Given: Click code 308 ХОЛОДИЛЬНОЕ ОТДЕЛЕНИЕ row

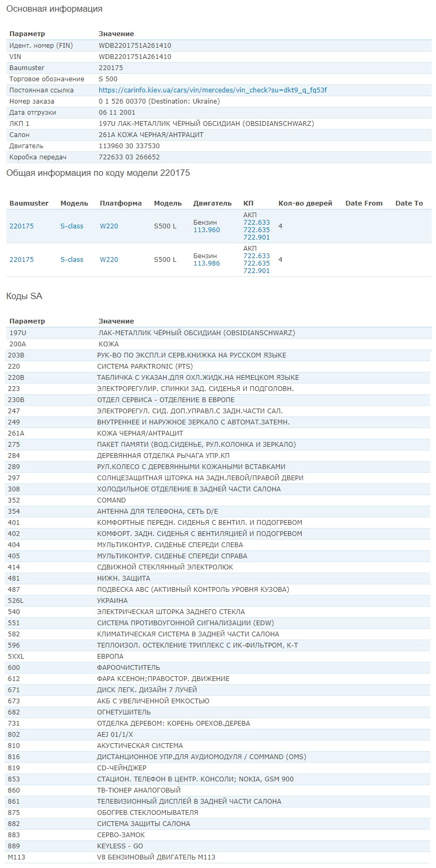Looking at the screenshot, I should [218, 489].
